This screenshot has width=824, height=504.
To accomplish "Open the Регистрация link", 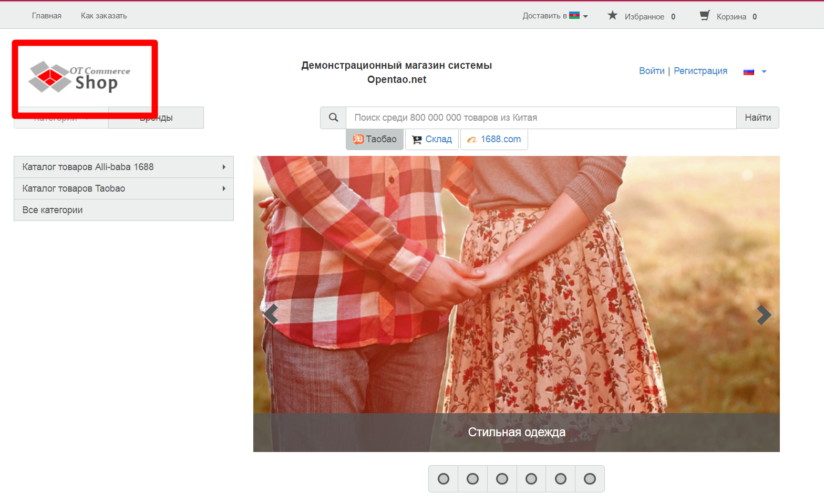I will [x=701, y=71].
